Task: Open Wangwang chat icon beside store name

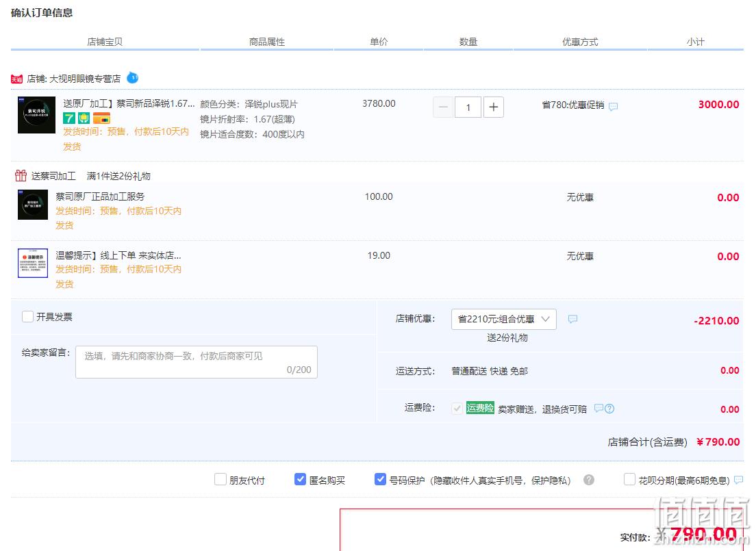Action: click(132, 77)
